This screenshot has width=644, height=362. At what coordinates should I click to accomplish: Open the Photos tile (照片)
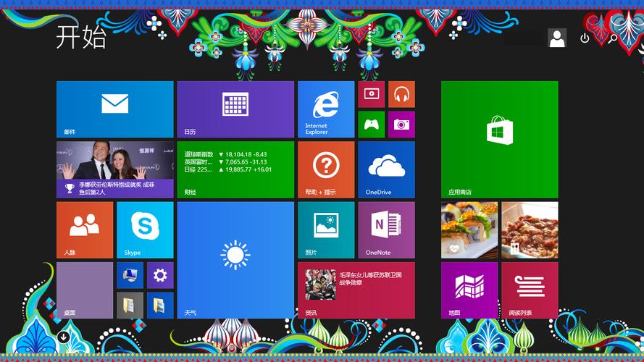click(326, 230)
